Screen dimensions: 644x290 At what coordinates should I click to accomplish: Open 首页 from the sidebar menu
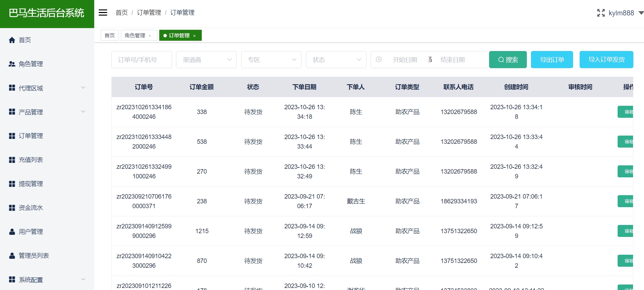click(47, 40)
